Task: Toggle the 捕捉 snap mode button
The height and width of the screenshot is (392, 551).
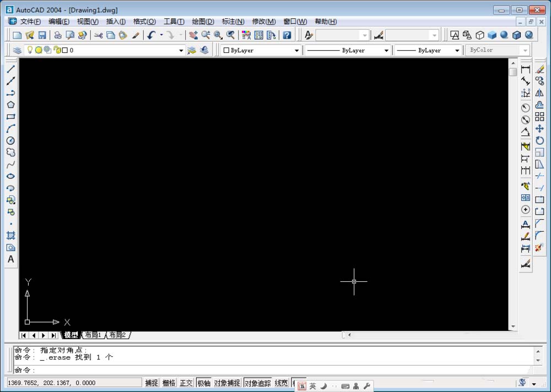Action: click(x=152, y=383)
